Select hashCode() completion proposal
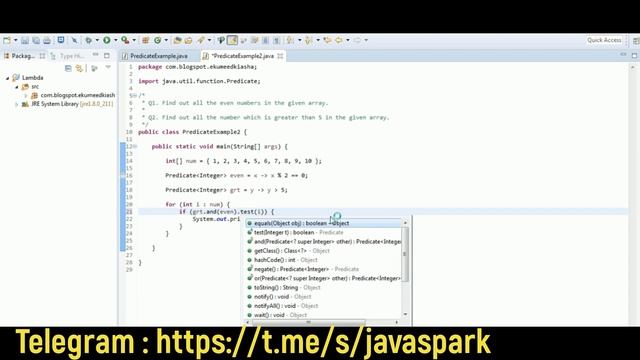 click(x=324, y=260)
